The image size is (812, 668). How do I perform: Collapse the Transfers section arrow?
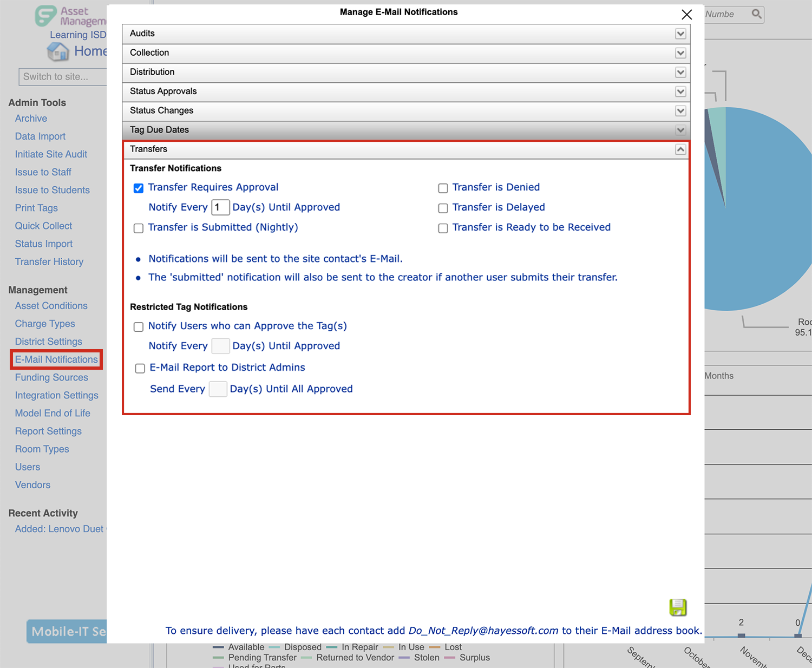coord(680,149)
